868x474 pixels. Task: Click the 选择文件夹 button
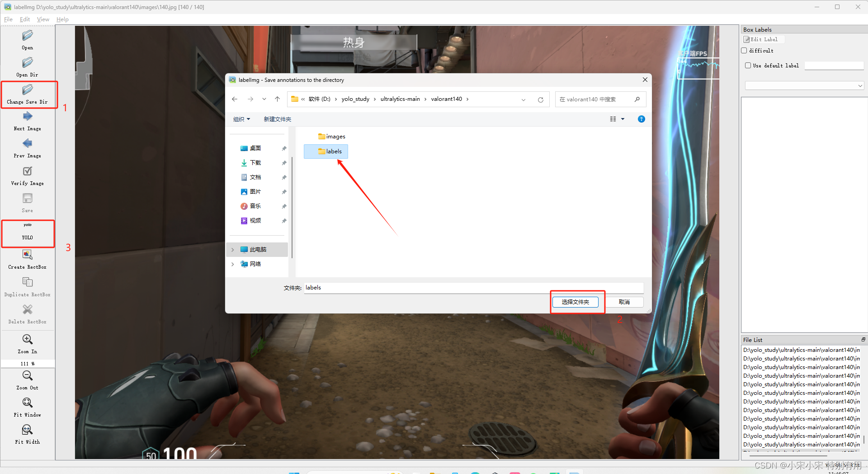576,302
